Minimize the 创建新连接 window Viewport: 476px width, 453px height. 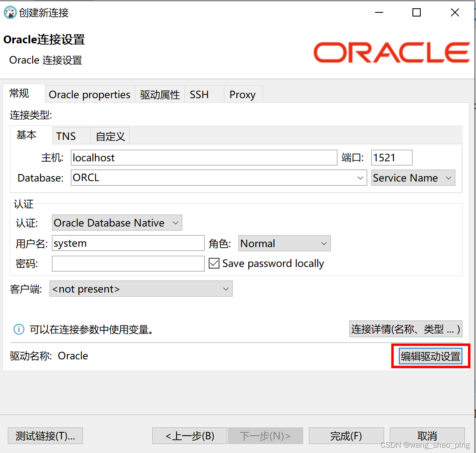click(x=379, y=12)
